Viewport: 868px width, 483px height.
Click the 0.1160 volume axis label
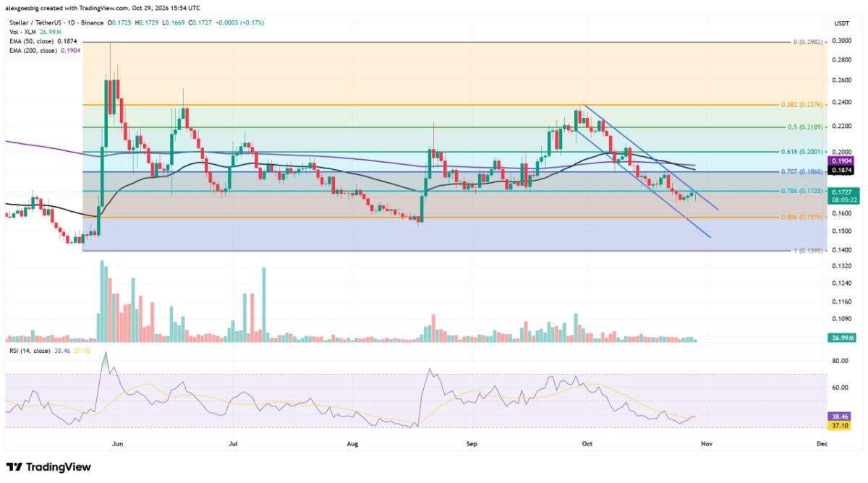[x=842, y=301]
